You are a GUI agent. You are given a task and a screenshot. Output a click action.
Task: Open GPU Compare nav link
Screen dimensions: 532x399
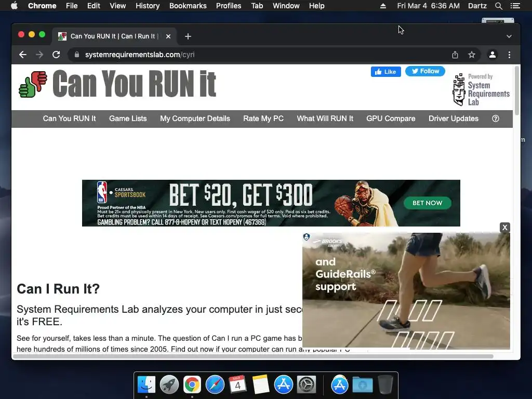click(x=391, y=118)
